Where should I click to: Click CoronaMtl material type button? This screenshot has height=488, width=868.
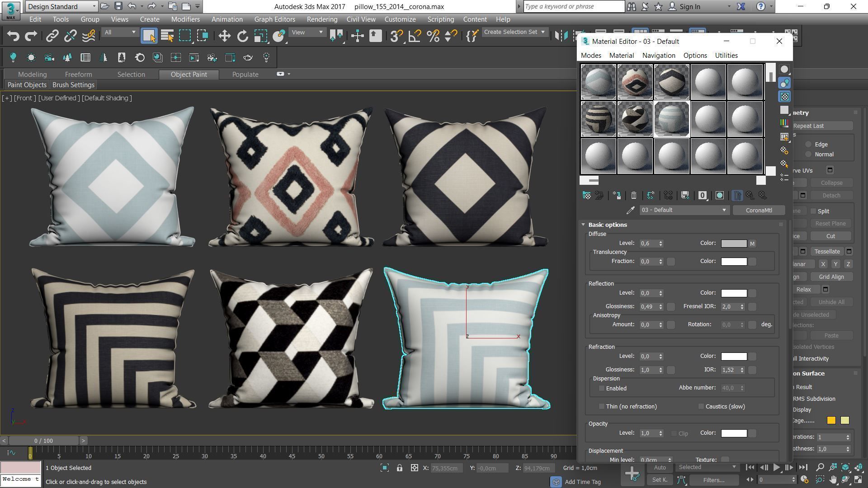coord(759,210)
